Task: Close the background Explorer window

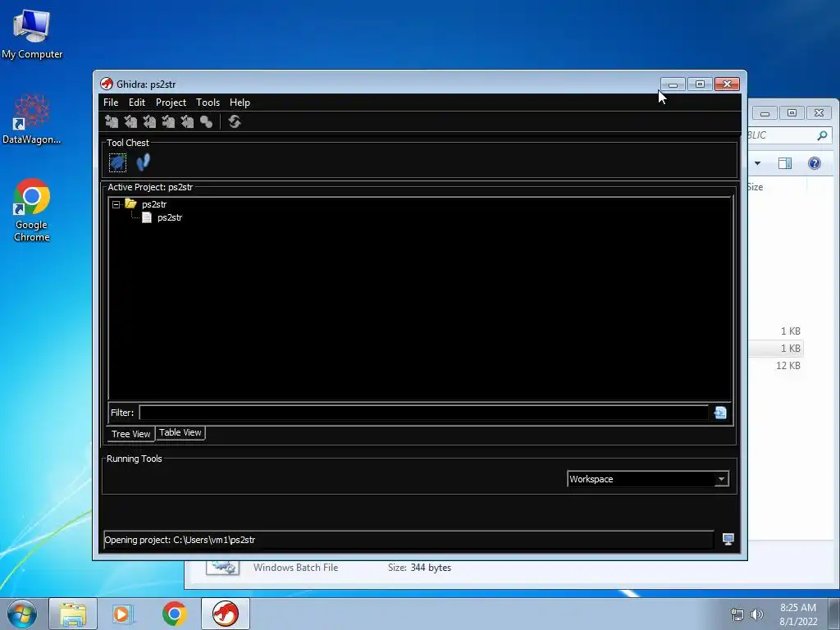Action: coord(819,113)
